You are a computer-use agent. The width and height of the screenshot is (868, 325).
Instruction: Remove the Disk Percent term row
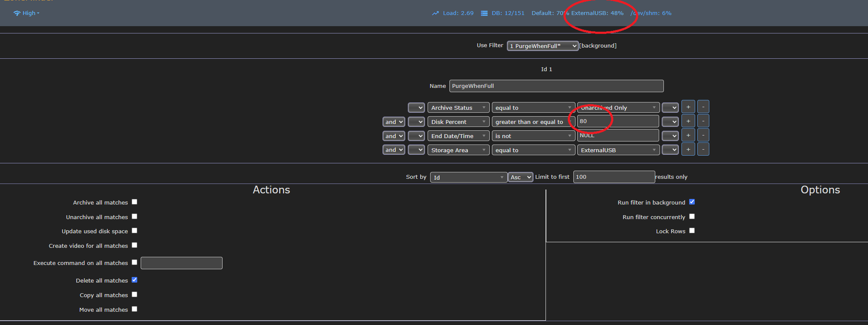pos(703,121)
